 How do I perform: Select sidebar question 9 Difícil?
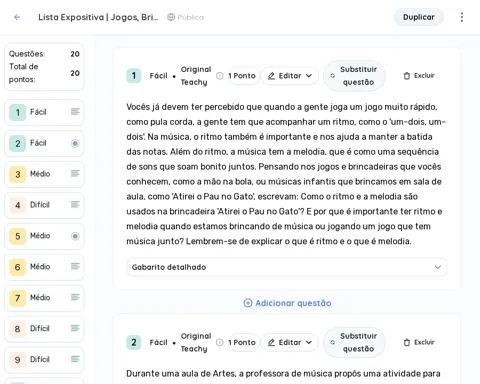[44, 360]
